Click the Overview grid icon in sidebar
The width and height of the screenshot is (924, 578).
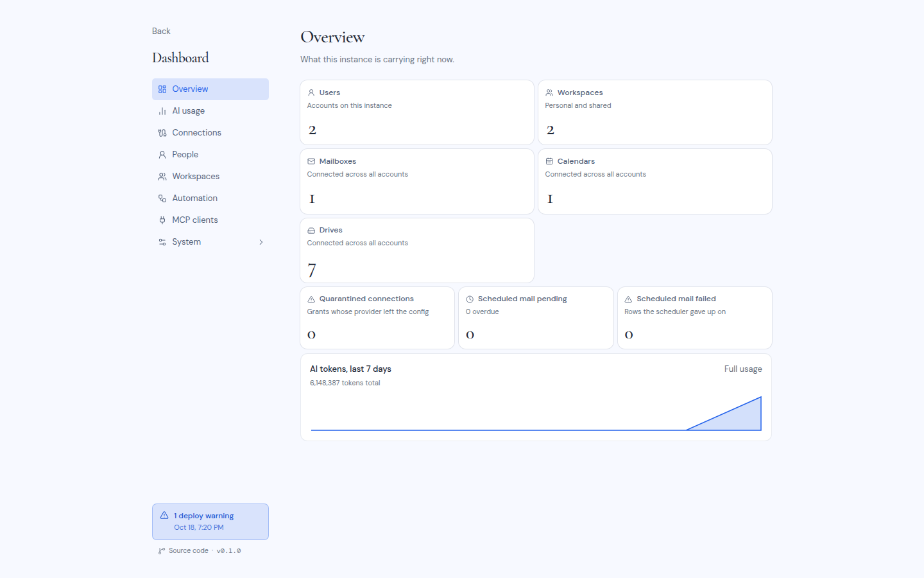(x=162, y=89)
